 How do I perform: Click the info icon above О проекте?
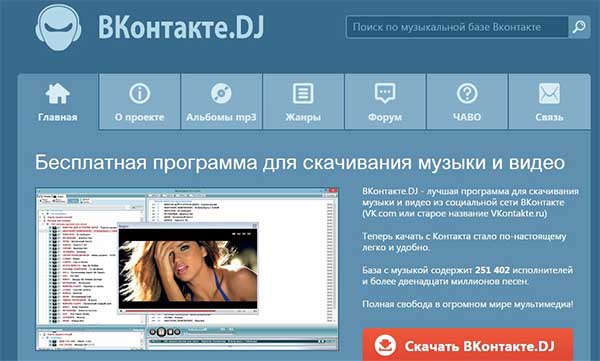click(139, 93)
